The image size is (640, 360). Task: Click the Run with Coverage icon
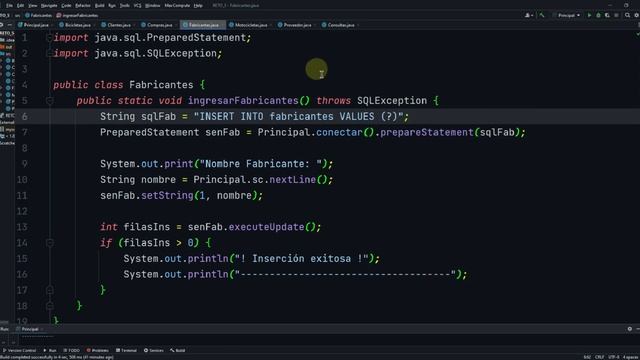tap(607, 16)
